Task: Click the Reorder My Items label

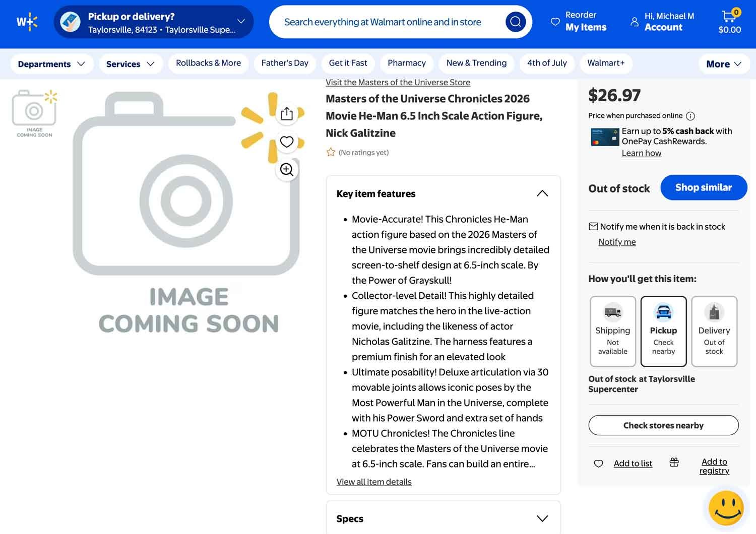Action: click(586, 22)
